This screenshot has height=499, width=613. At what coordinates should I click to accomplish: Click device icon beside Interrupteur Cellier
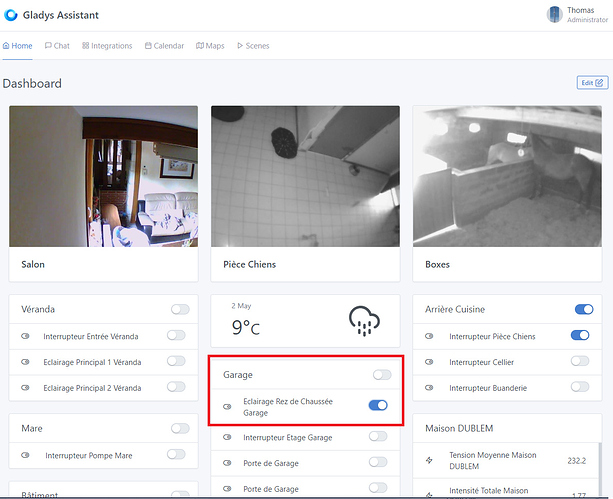tap(429, 362)
